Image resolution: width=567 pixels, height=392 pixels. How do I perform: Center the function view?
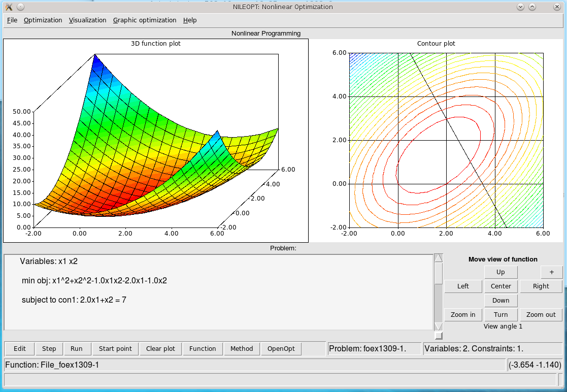pyautogui.click(x=501, y=286)
